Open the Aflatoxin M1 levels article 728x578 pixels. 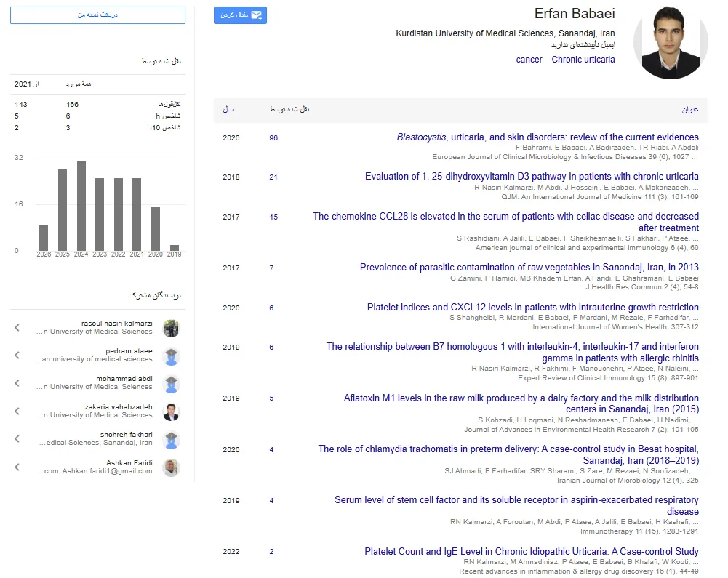click(x=521, y=404)
